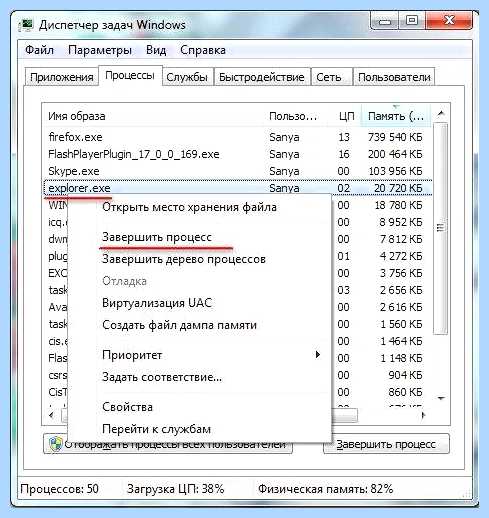Click Физическая память: 82% status entry
Image resolution: width=489 pixels, height=518 pixels.
point(325,489)
